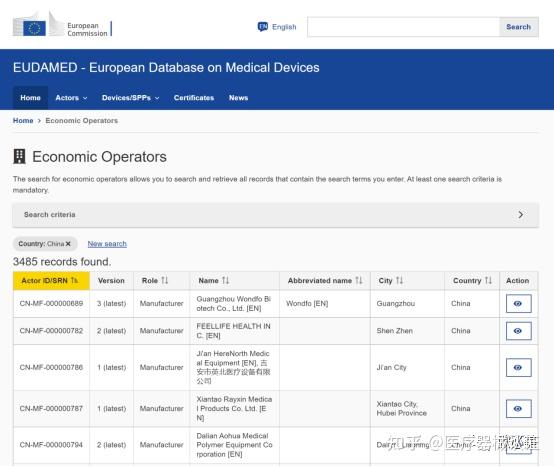
Task: Click the Action column header
Action: point(518,280)
